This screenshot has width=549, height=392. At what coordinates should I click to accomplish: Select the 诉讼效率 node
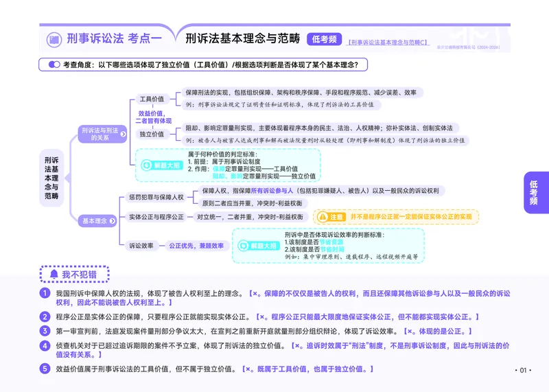141,246
